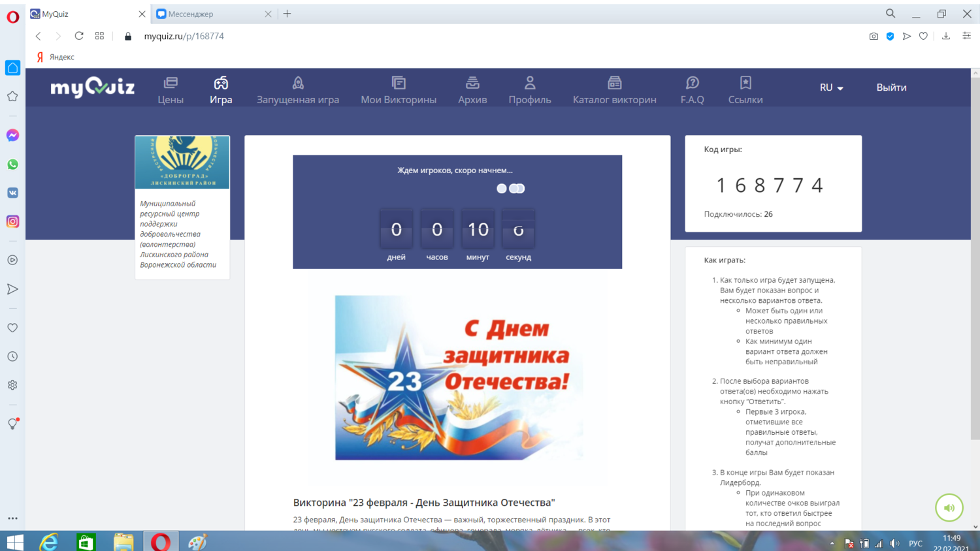Open WhatsApp in Opera sidebar
This screenshot has width=980, height=551.
coord(12,165)
